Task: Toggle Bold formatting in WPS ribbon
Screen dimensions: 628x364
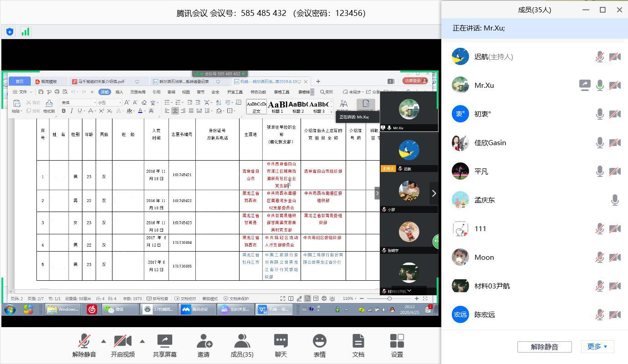Action: pyautogui.click(x=64, y=111)
